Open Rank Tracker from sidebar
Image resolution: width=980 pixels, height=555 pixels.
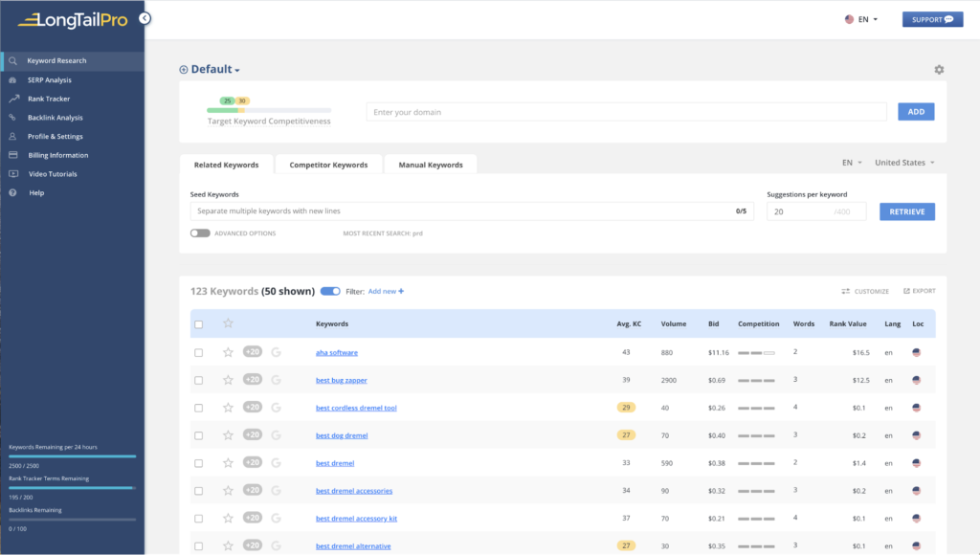(x=49, y=99)
